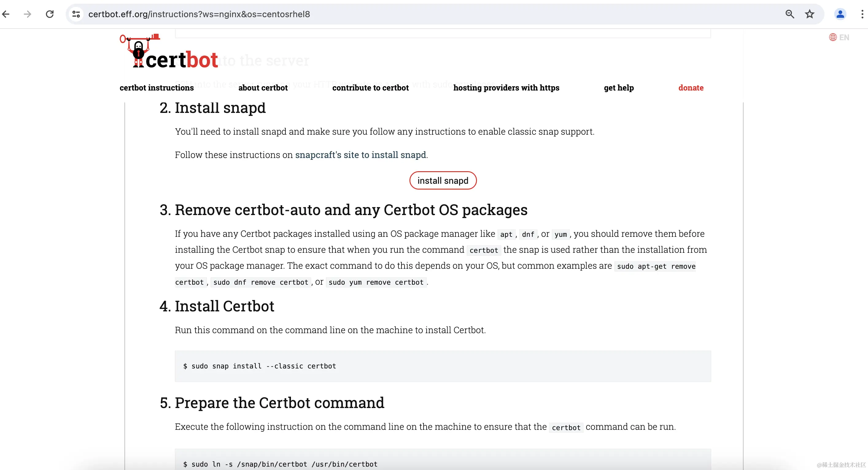Click 'Execute the following instruction' sentence
Screen dimensions: 868x470
pos(425,427)
